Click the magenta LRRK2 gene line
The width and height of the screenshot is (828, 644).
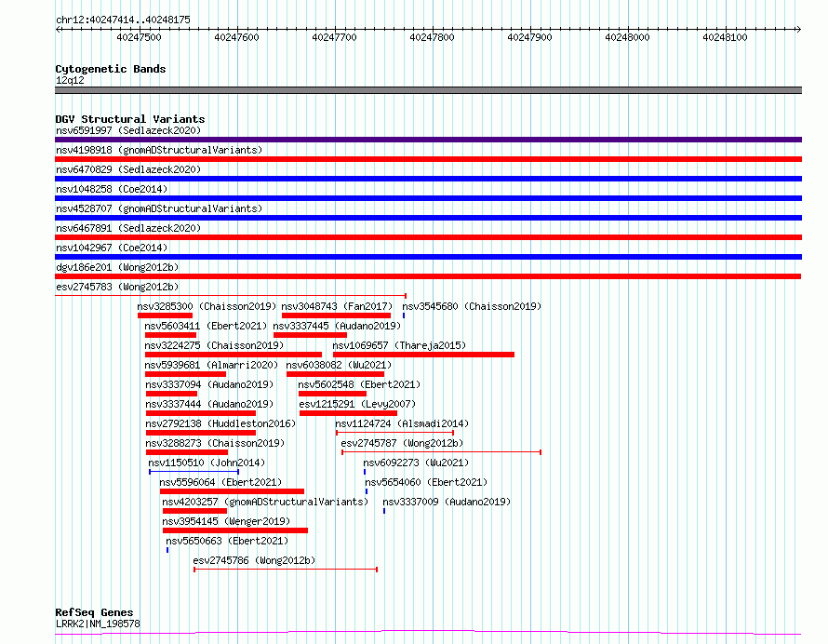[x=428, y=633]
